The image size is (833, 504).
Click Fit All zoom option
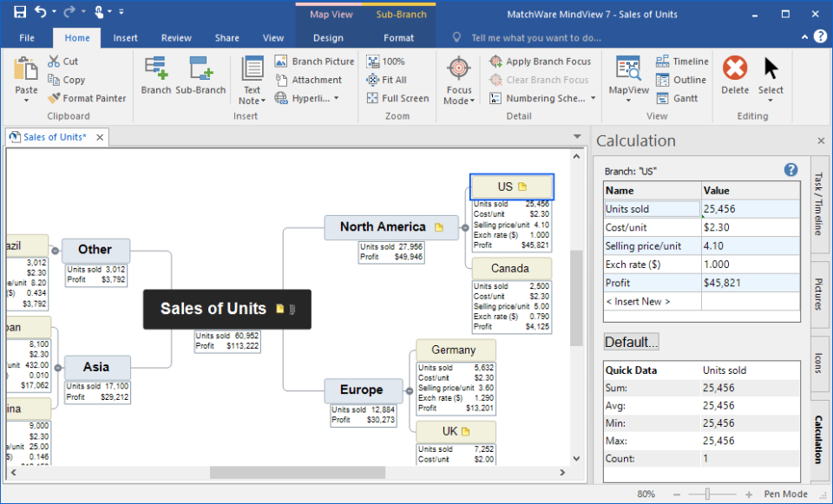(x=389, y=79)
